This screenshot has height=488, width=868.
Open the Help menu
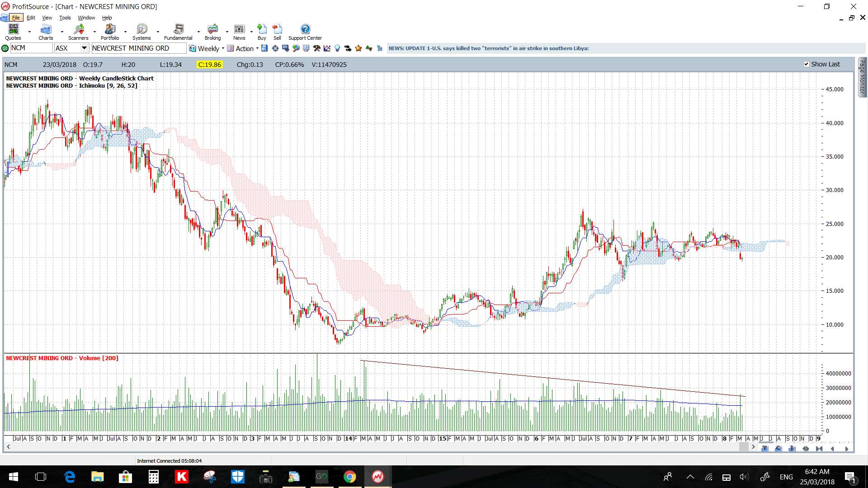[x=107, y=18]
